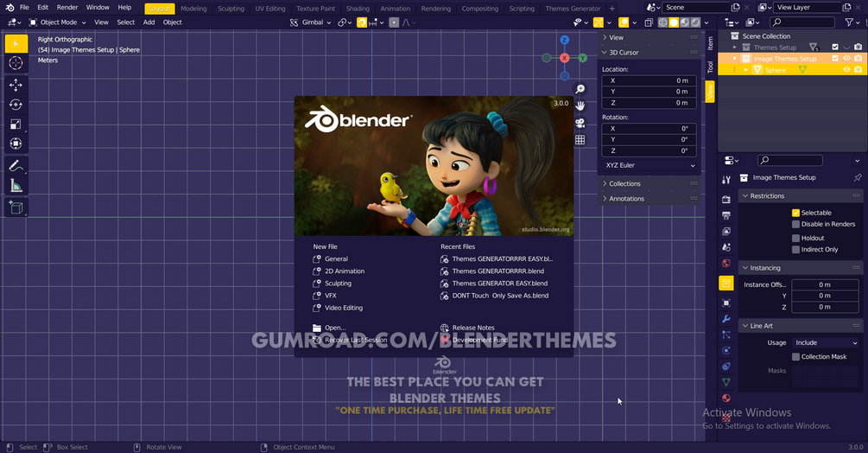Click the Z axis on navigation gizmo

coord(564,40)
